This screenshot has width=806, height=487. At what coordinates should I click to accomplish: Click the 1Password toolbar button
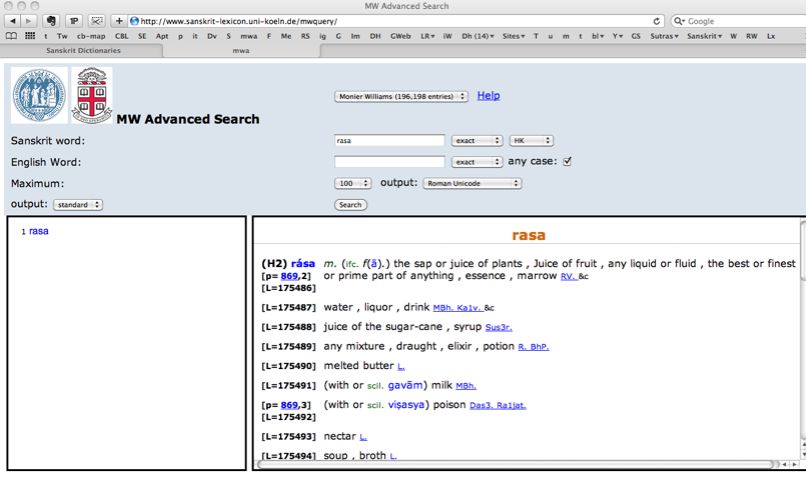pos(74,21)
